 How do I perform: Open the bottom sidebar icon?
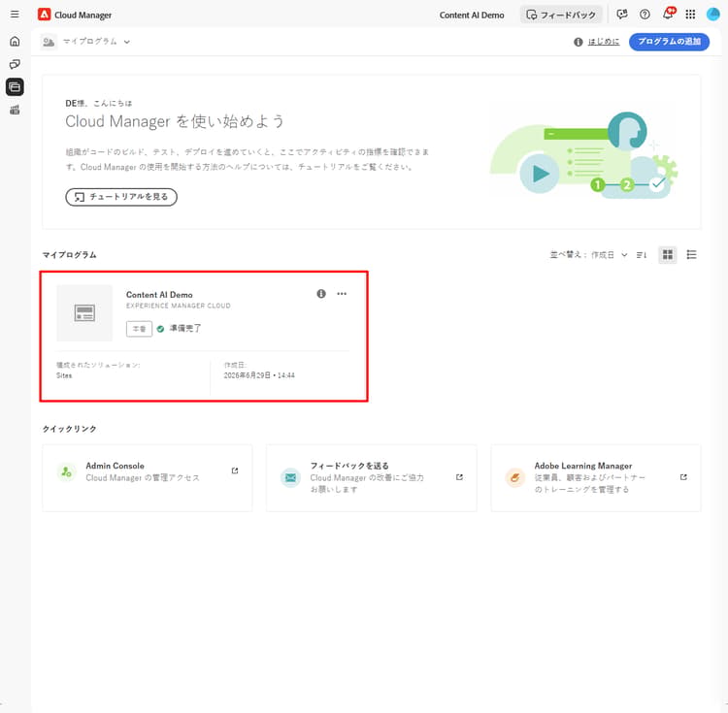click(15, 110)
